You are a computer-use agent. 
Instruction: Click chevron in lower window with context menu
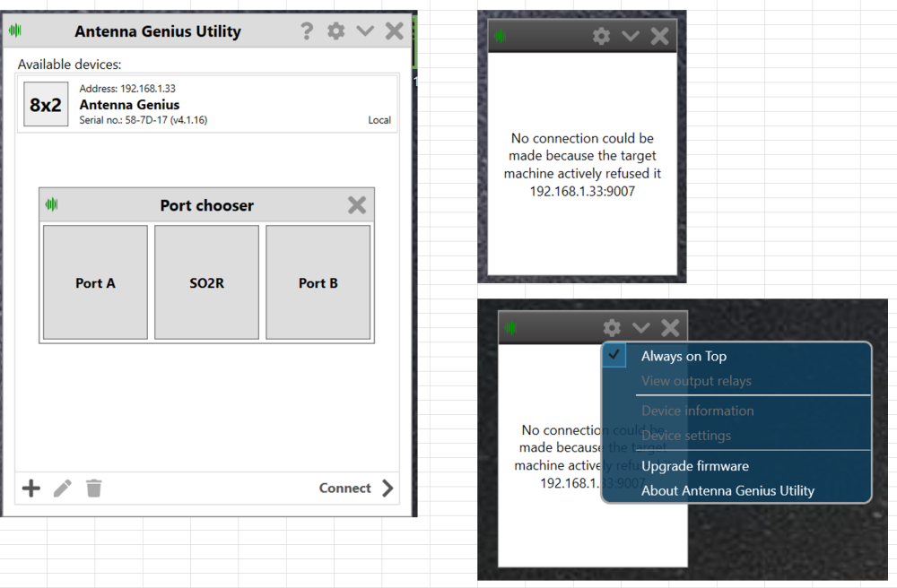641,327
